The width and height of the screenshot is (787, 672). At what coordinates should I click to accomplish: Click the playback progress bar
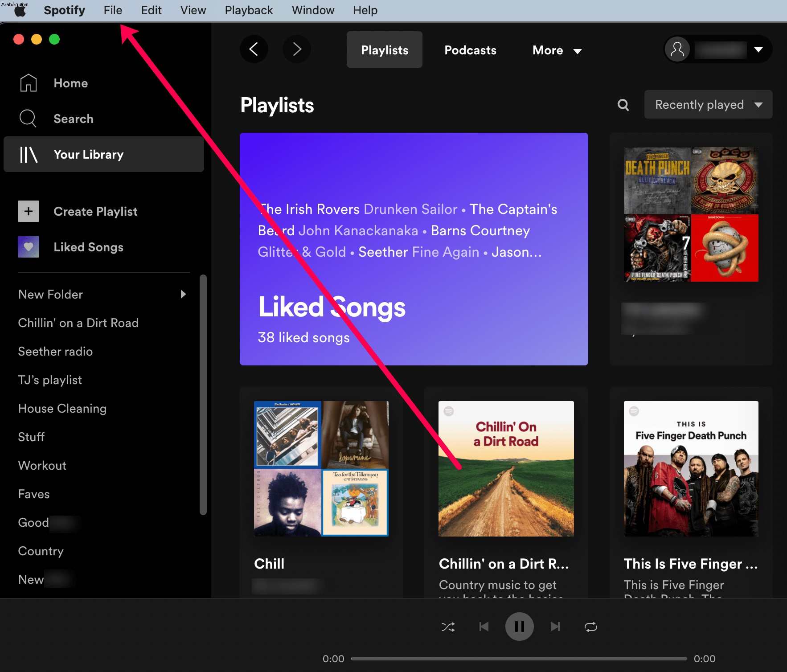[519, 659]
